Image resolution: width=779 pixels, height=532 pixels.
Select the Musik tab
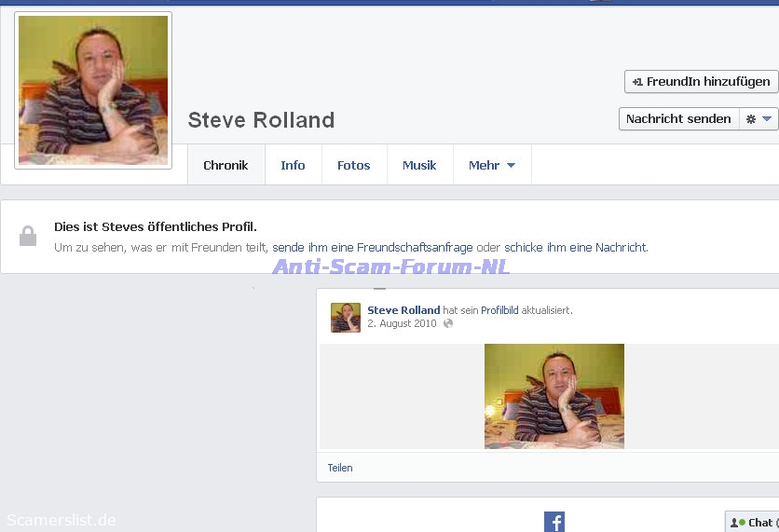pyautogui.click(x=419, y=165)
